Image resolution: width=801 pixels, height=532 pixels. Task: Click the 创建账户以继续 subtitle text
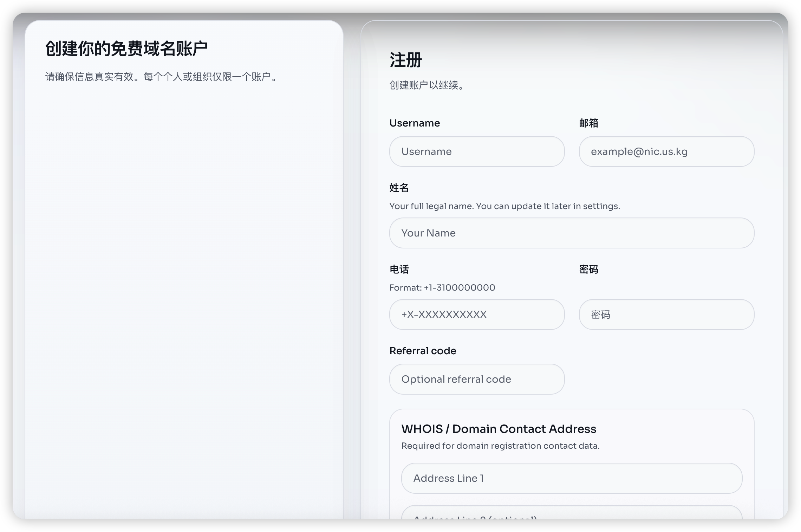pyautogui.click(x=428, y=85)
